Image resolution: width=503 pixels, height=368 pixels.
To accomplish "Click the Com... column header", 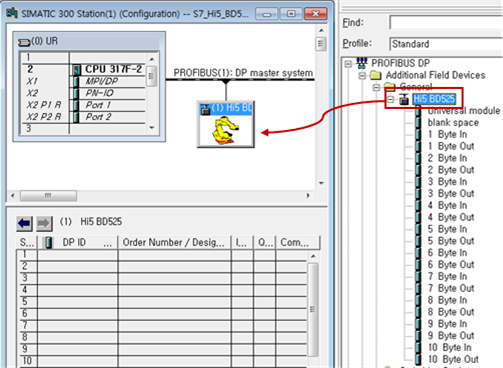I will (298, 243).
